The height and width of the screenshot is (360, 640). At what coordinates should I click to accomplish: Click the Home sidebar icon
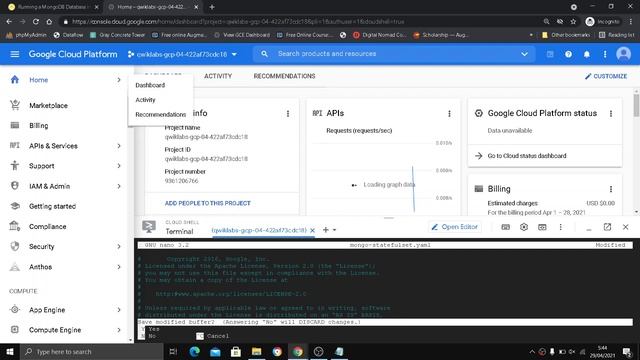coord(15,80)
